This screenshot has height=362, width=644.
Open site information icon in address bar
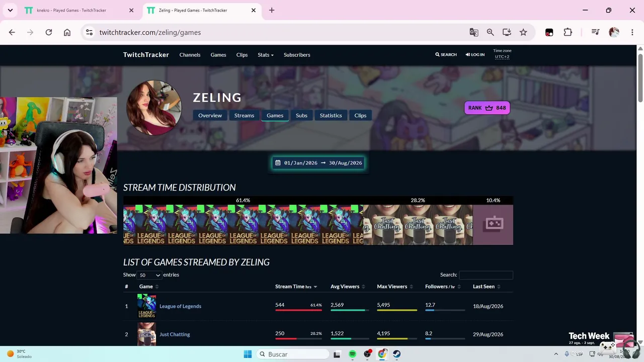coord(89,32)
